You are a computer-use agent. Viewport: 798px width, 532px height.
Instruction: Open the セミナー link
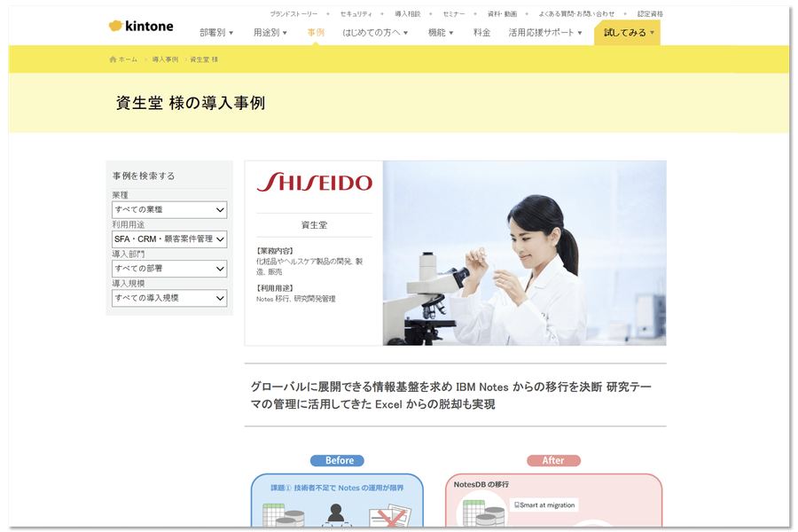point(454,14)
